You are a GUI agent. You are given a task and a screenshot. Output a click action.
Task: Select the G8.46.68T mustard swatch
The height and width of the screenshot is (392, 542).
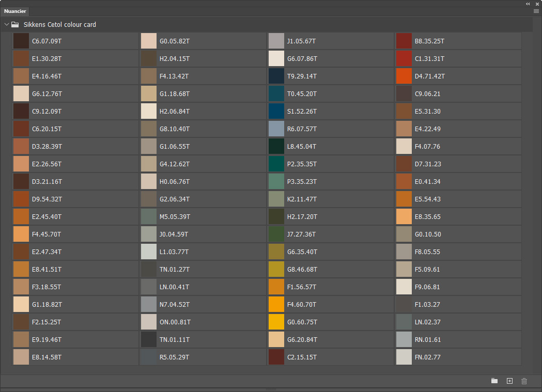(x=276, y=270)
